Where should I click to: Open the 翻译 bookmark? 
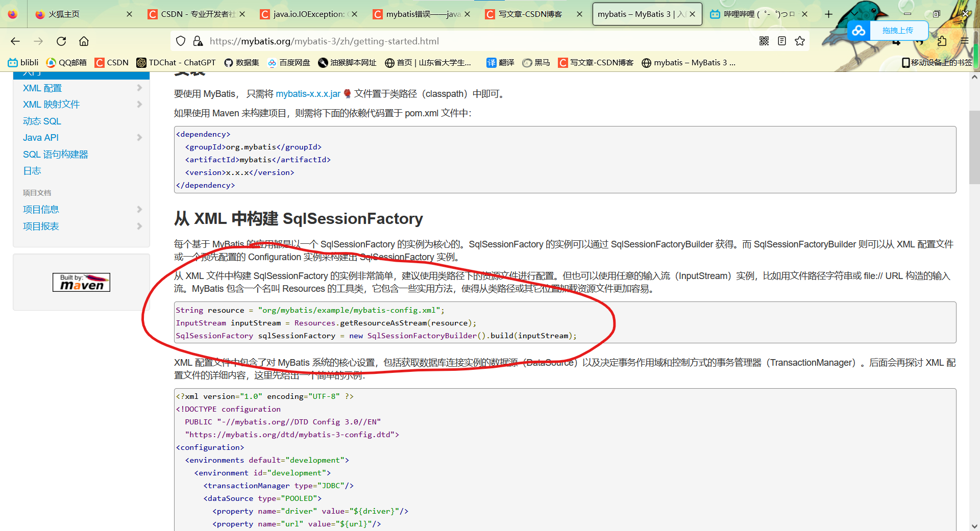coord(500,63)
